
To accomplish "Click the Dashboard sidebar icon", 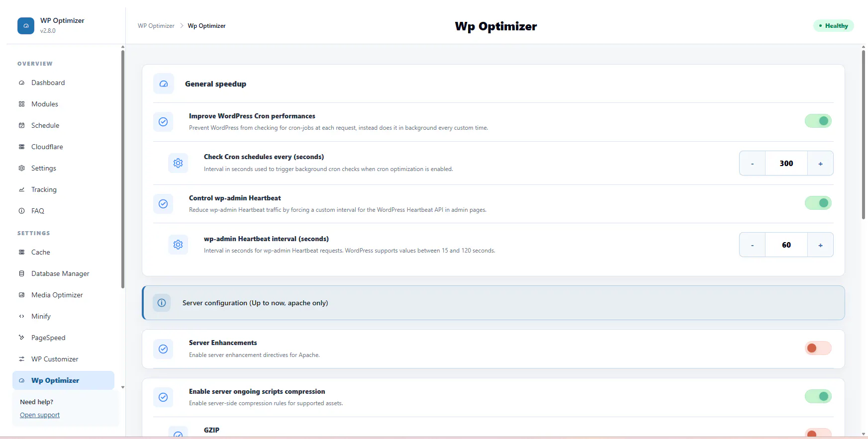I will (21, 83).
